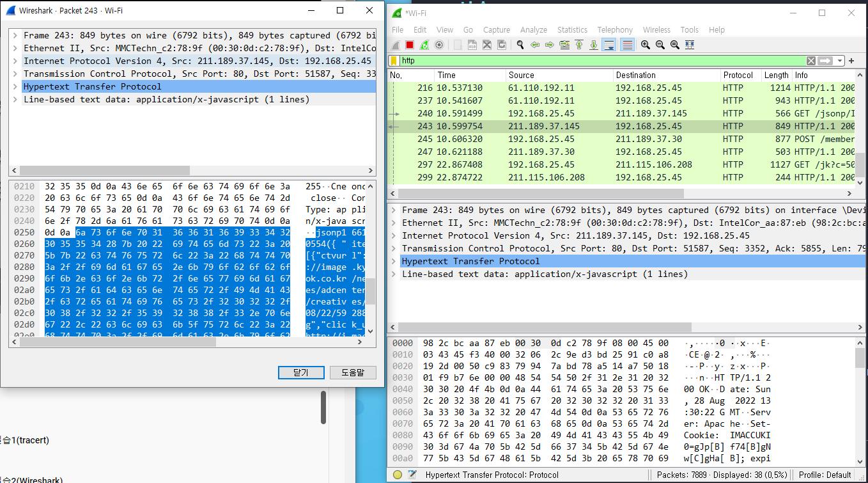Open the Analyze menu

(x=534, y=29)
